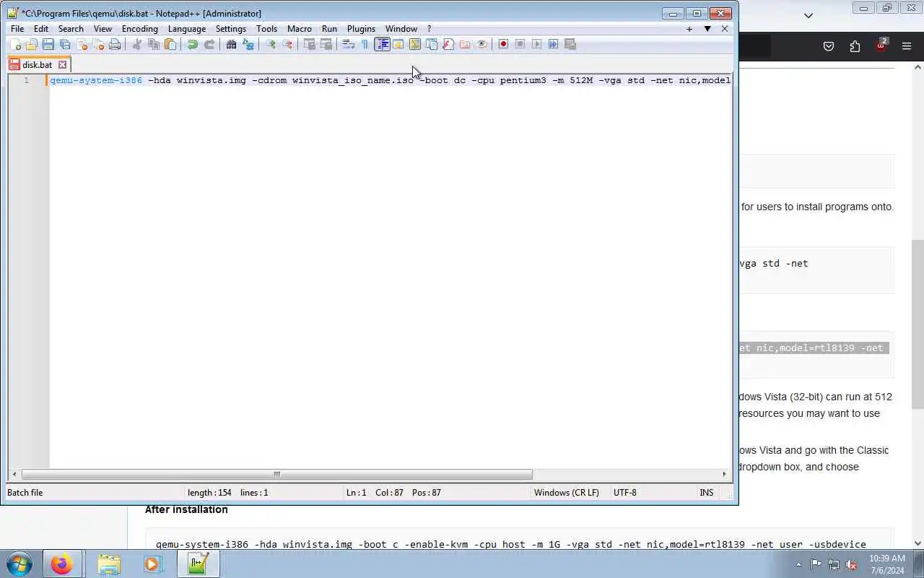Undo the last edit via toolbar
This screenshot has width=924, height=578.
193,44
